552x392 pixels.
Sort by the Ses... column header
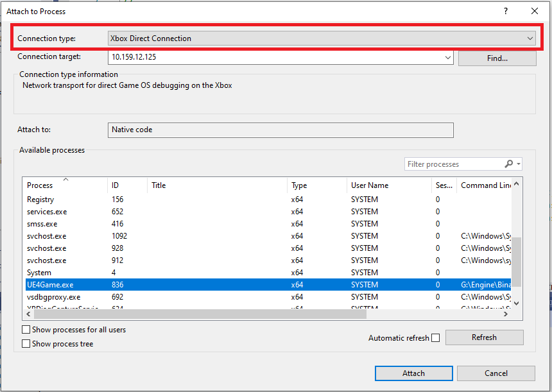(x=444, y=185)
